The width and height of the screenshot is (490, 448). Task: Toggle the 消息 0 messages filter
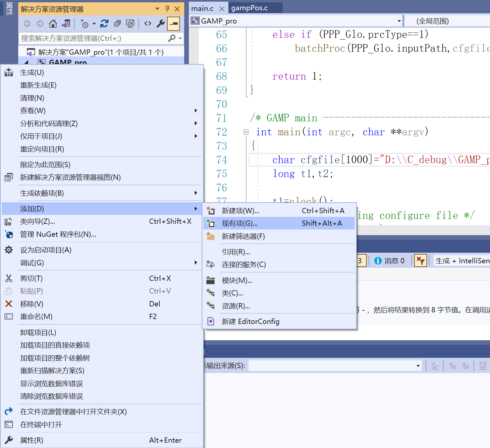pyautogui.click(x=391, y=261)
